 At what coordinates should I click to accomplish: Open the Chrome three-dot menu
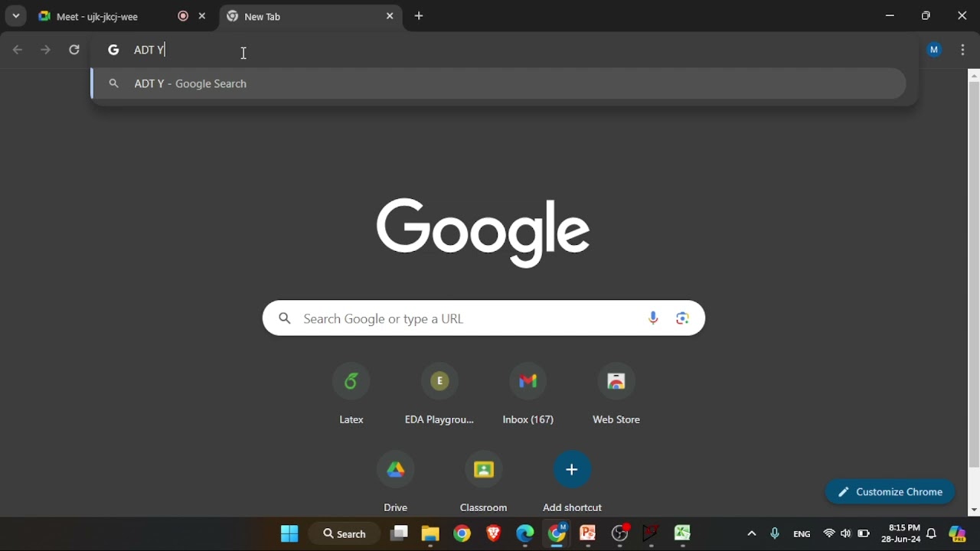click(964, 51)
